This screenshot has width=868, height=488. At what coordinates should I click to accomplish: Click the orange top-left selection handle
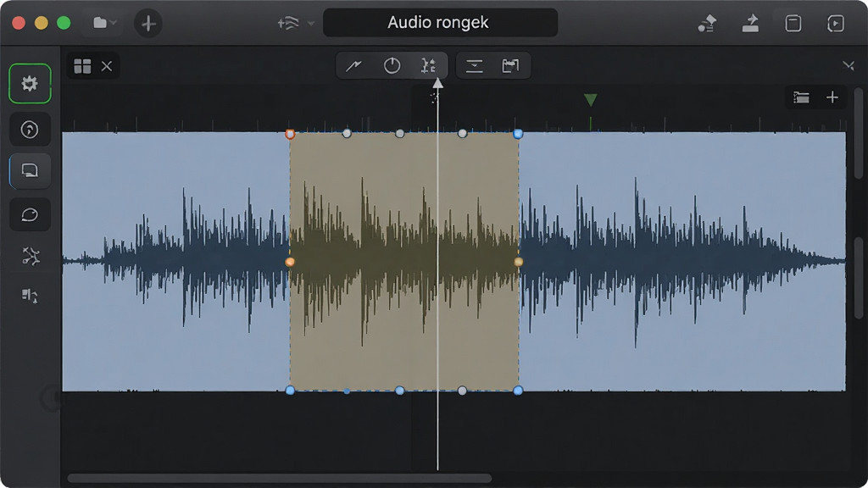click(x=290, y=134)
